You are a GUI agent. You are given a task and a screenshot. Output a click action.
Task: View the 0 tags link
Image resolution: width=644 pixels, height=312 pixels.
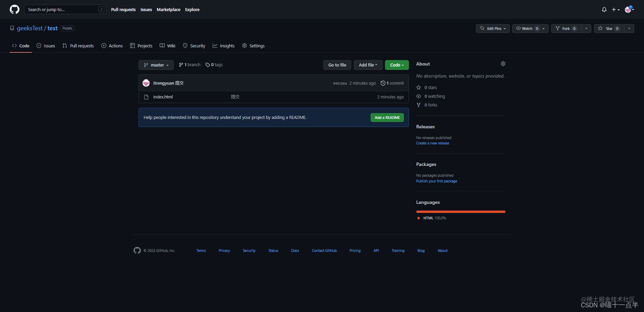pos(214,65)
